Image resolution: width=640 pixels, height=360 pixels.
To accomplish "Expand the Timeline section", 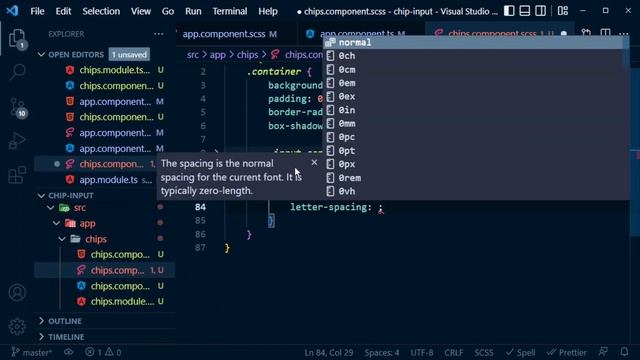I will coord(41,337).
